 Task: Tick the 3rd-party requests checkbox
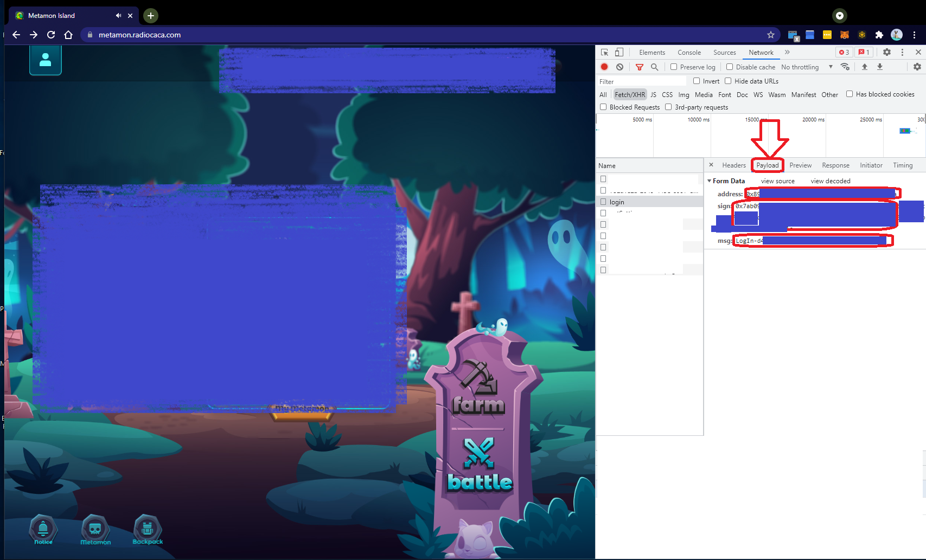coord(668,107)
